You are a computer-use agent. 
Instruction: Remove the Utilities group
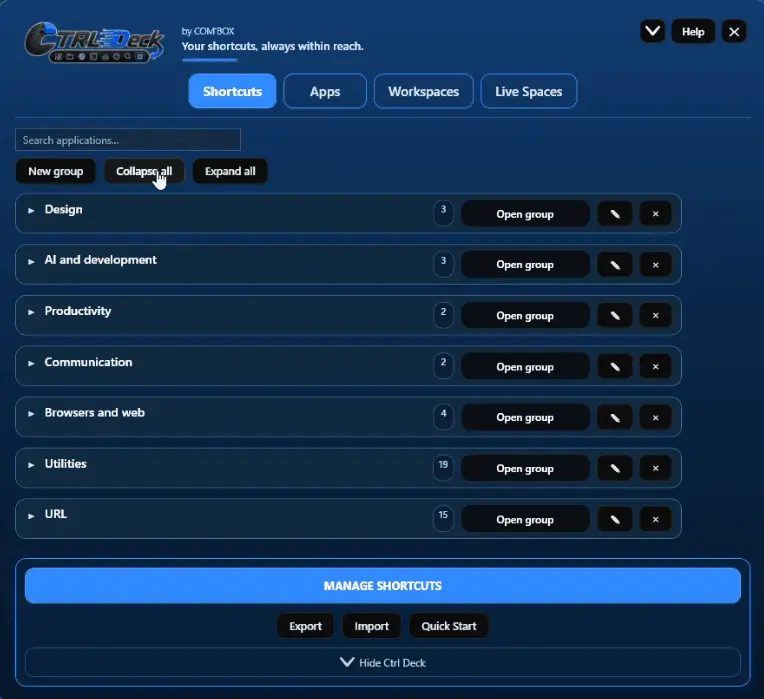(x=655, y=469)
